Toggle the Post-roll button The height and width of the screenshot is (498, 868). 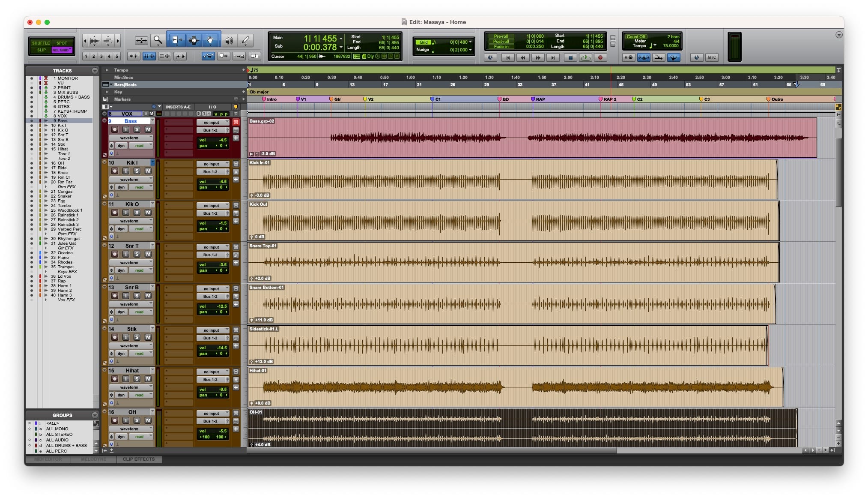501,42
